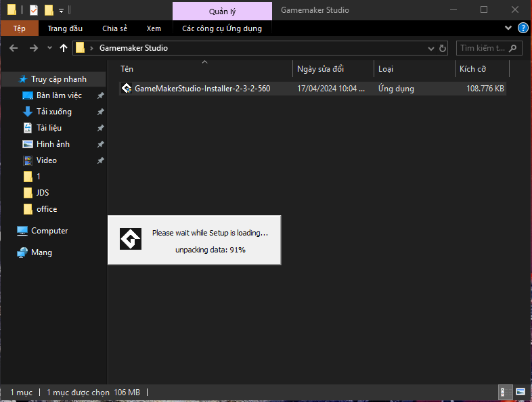Viewport: 532px width, 402px height.
Task: Switch to large icons view in status bar
Action: click(520, 392)
